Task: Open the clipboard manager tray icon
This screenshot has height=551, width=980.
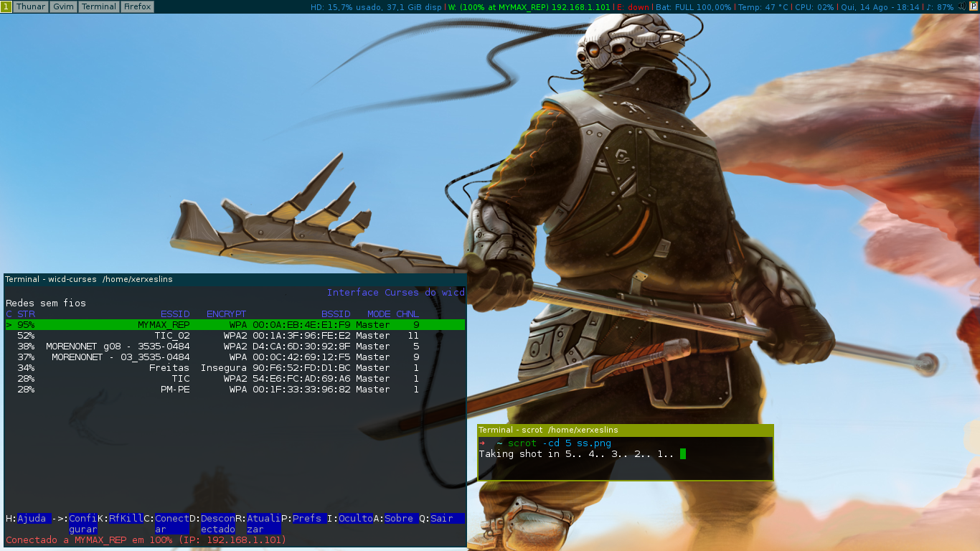Action: [x=974, y=6]
